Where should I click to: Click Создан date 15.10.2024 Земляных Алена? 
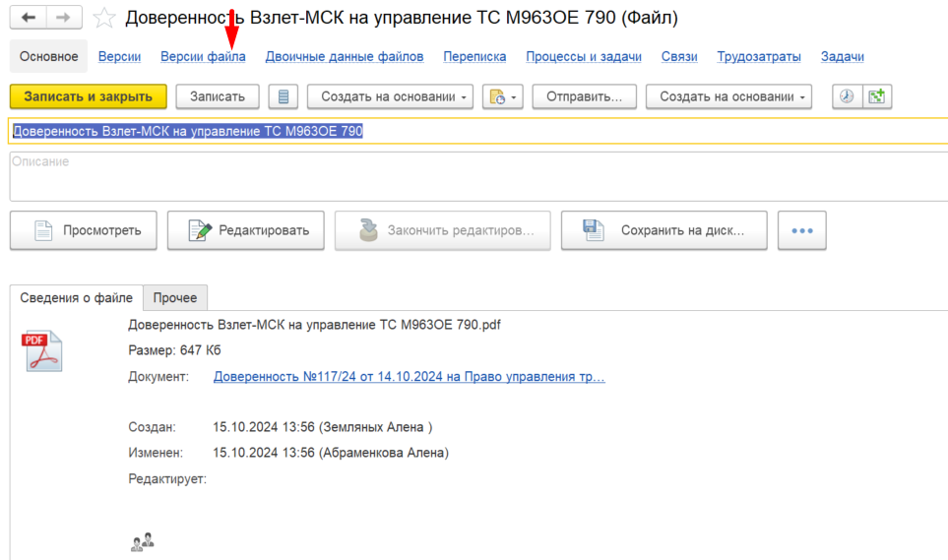[322, 427]
